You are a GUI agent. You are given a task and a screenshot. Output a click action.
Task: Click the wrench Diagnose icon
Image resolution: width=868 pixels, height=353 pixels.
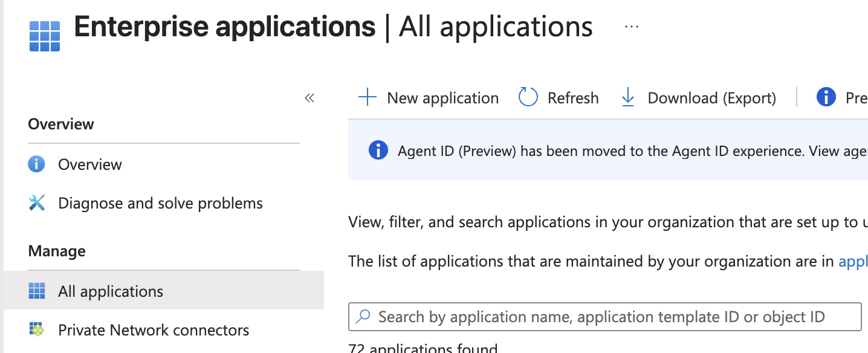pos(37,202)
